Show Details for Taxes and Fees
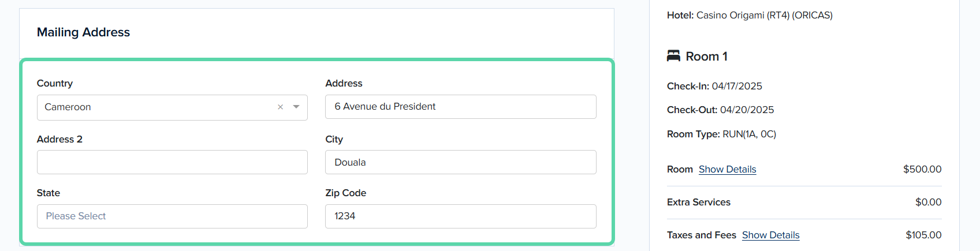Image resolution: width=980 pixels, height=251 pixels. pyautogui.click(x=770, y=235)
